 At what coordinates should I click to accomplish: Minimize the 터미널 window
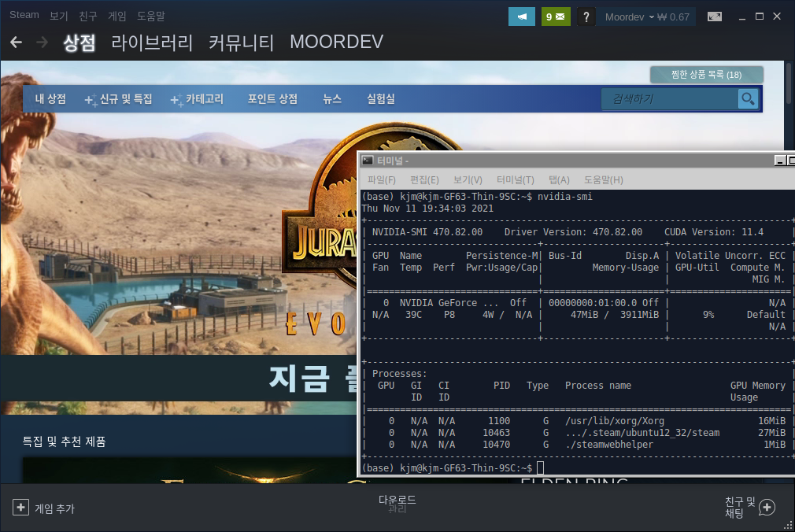pos(780,161)
